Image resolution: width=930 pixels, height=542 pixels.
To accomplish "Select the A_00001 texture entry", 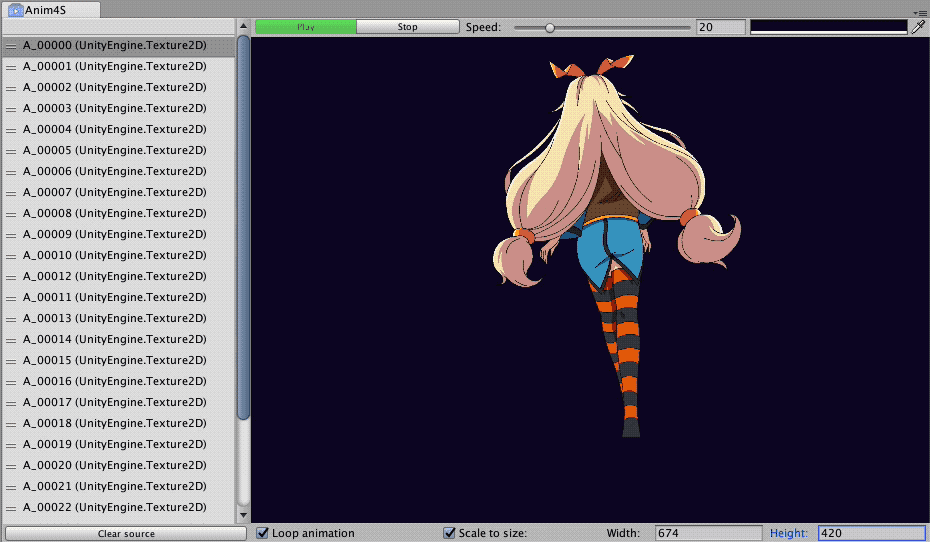I will [x=119, y=66].
